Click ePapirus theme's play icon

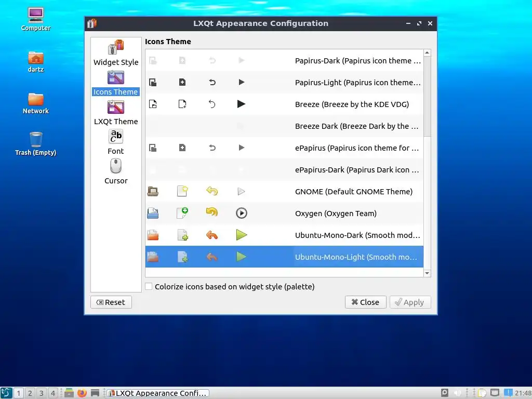tap(241, 148)
